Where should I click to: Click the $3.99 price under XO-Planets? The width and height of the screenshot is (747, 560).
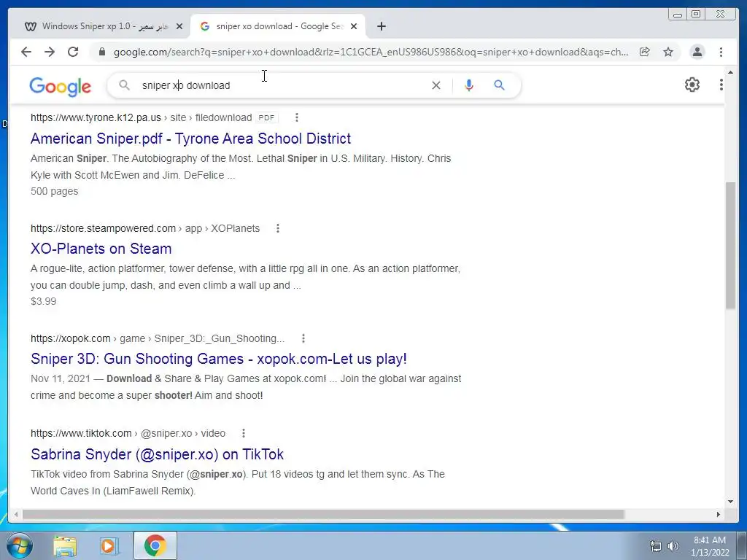tap(43, 301)
